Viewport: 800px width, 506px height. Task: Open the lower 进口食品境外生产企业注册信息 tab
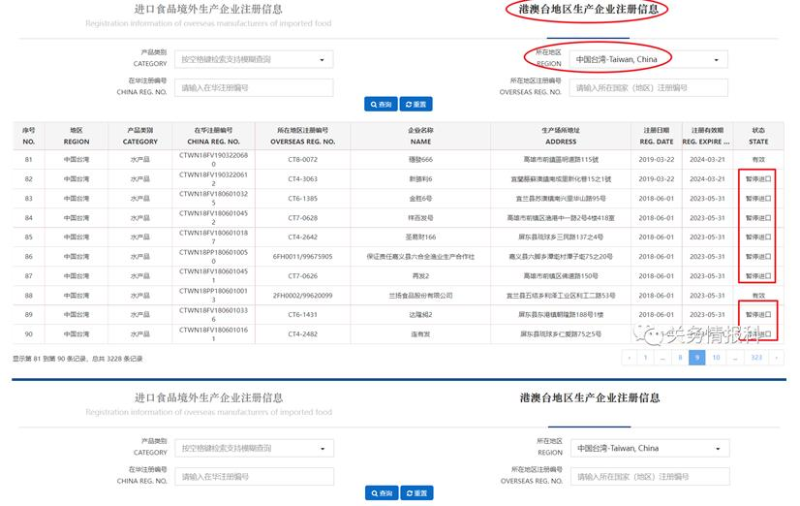click(x=208, y=398)
